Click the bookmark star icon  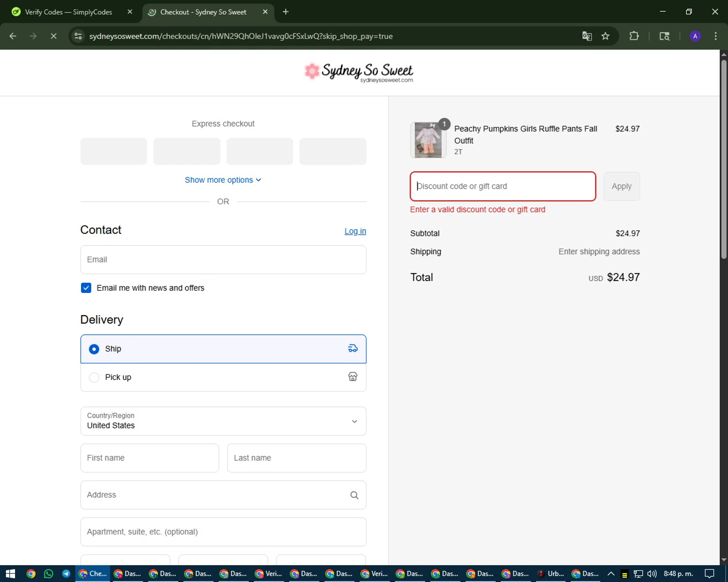click(x=605, y=36)
